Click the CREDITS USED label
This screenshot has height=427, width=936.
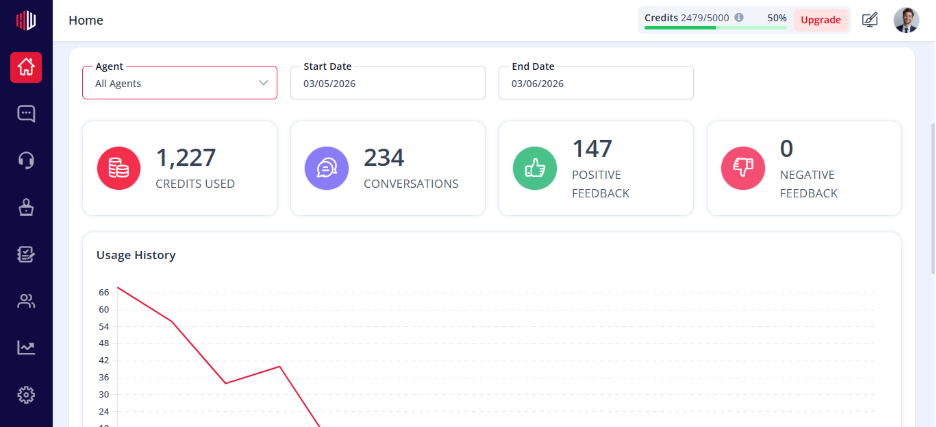click(195, 184)
